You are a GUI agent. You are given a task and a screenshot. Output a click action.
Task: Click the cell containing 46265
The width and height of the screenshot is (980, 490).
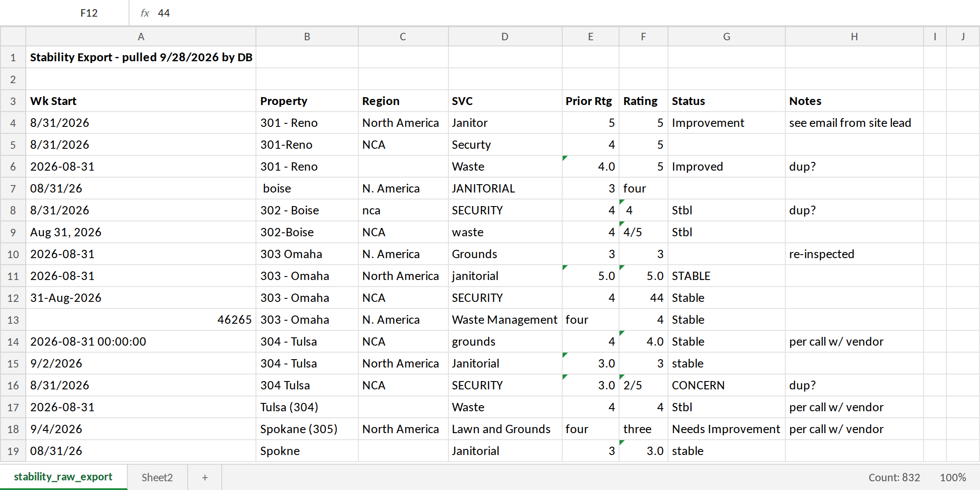coord(141,320)
